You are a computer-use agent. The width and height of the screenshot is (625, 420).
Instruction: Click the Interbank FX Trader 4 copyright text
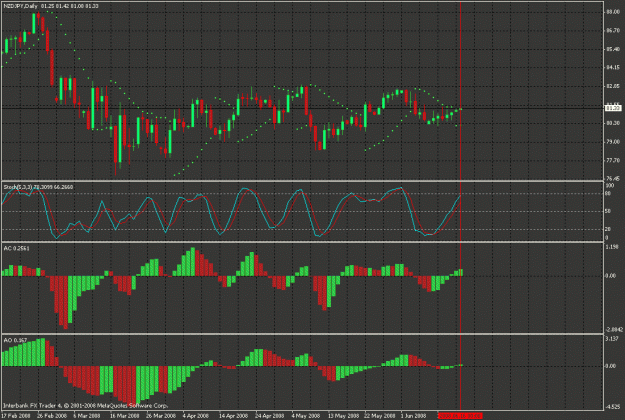pyautogui.click(x=85, y=406)
